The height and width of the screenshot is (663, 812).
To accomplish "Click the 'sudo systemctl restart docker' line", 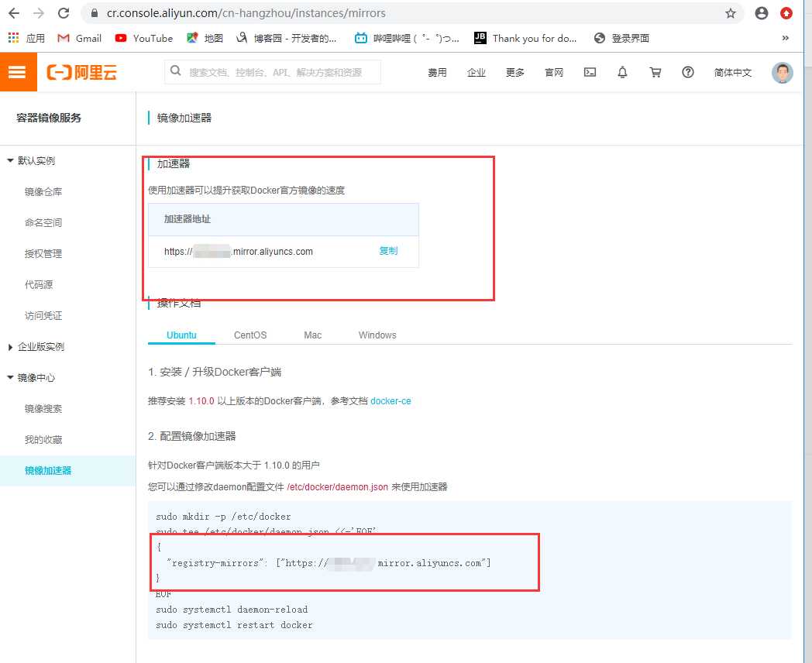I will (x=234, y=625).
